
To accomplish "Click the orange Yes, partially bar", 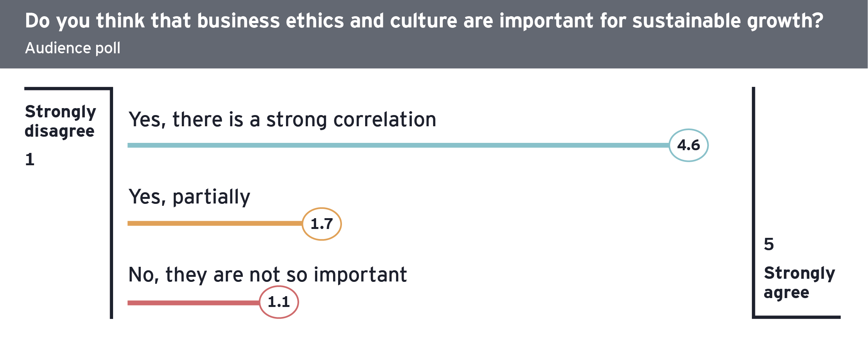I will [x=215, y=223].
